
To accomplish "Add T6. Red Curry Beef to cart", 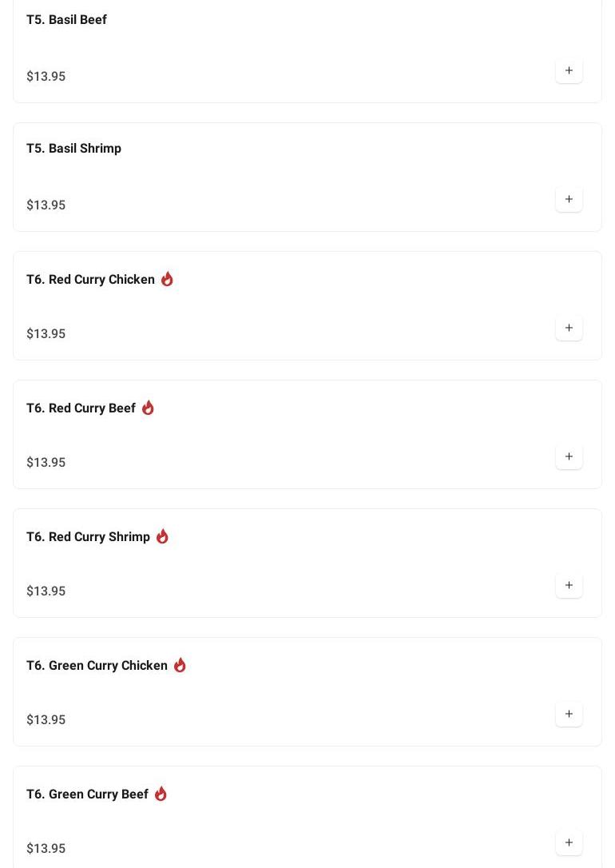I will tap(569, 456).
